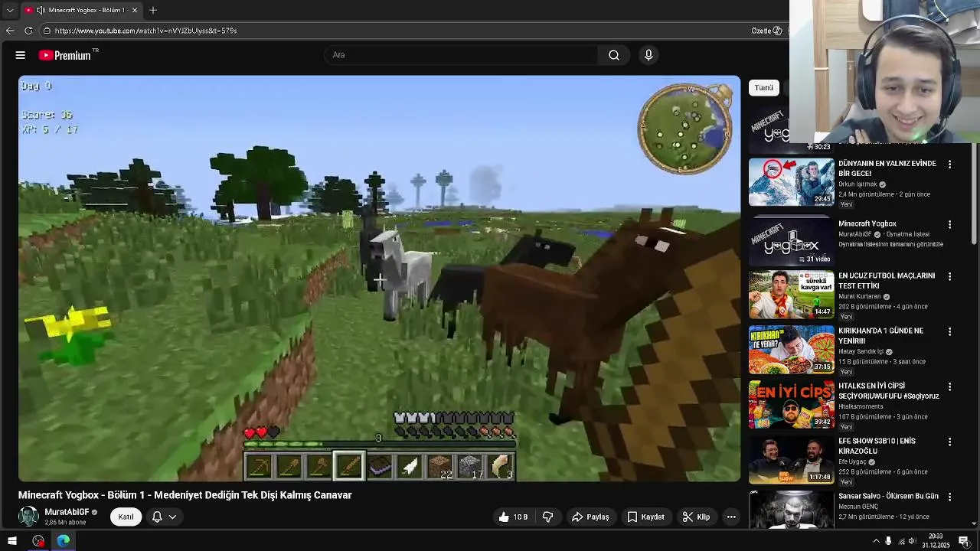Mute tab via speaker icon on tab
Viewport: 980px width, 551px height.
[41, 10]
